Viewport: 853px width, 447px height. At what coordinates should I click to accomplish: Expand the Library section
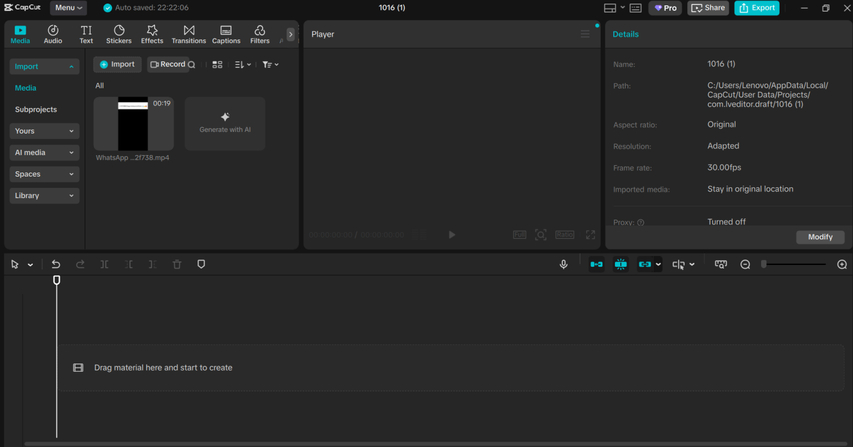click(x=44, y=196)
